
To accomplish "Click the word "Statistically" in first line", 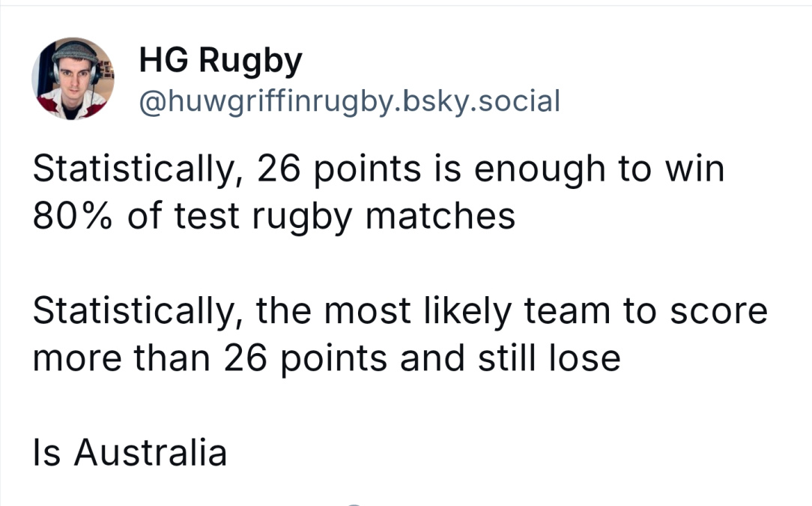I will coord(135,170).
